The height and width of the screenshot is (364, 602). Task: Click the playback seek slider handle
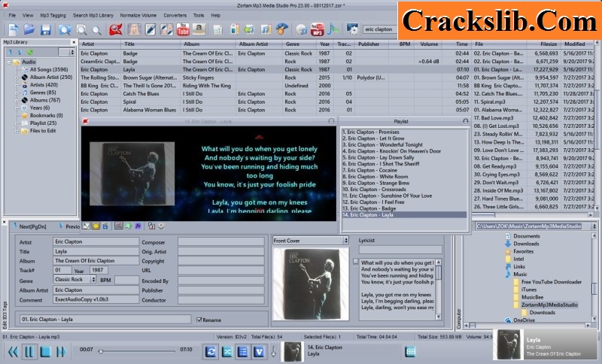point(101,351)
